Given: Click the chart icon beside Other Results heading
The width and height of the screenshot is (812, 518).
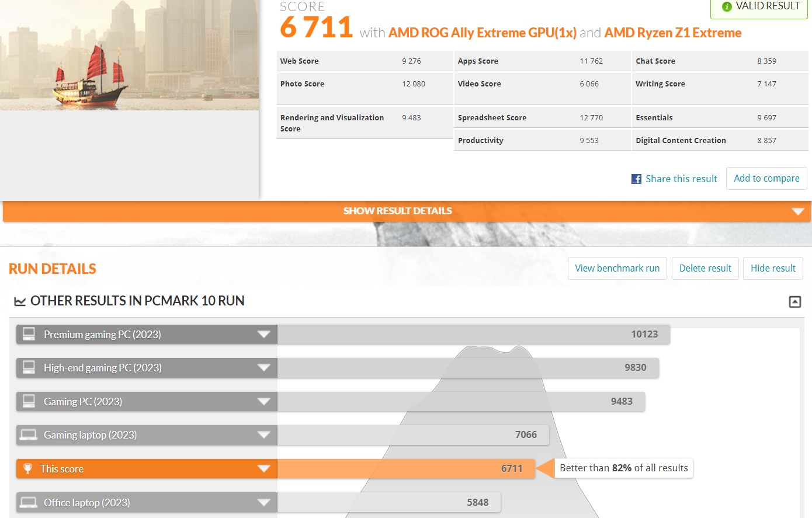Looking at the screenshot, I should [x=20, y=301].
